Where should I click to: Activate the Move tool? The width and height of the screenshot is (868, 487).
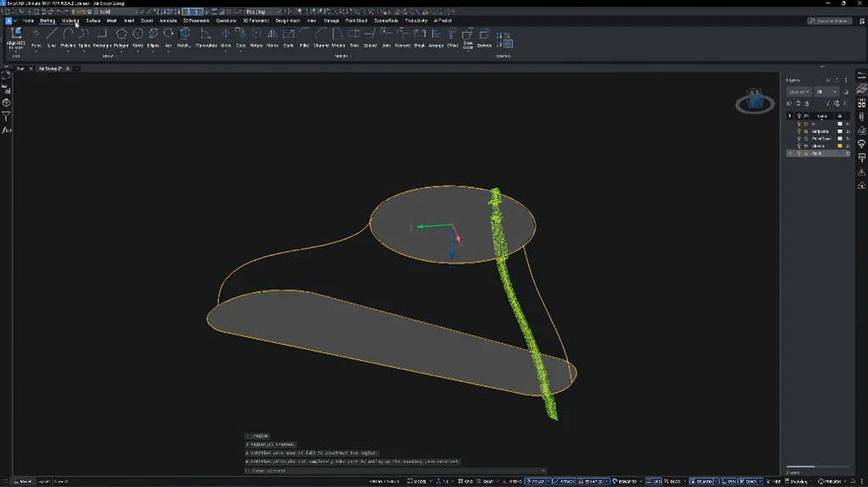point(225,37)
